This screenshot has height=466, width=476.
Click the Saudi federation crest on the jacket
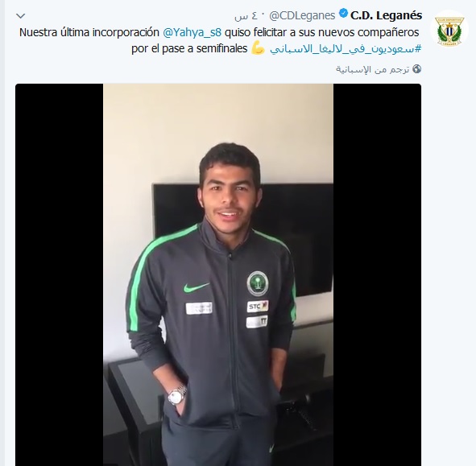258,283
